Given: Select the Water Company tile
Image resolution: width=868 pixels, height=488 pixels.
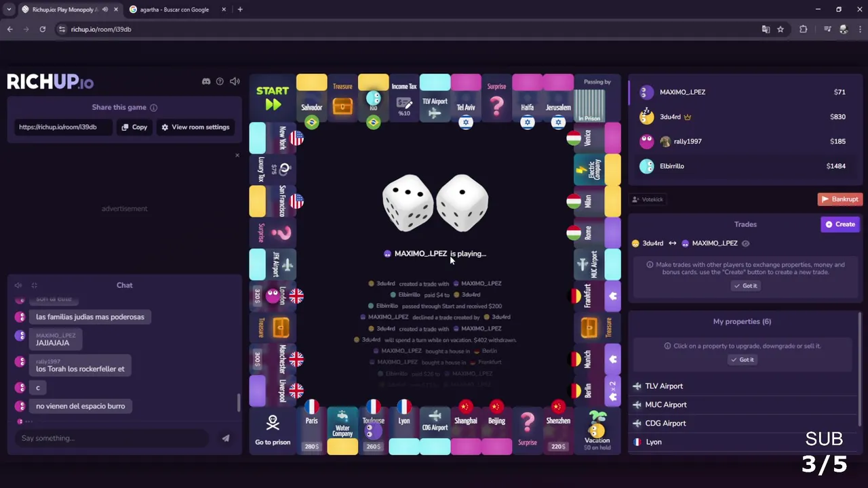Looking at the screenshot, I should click(x=342, y=431).
